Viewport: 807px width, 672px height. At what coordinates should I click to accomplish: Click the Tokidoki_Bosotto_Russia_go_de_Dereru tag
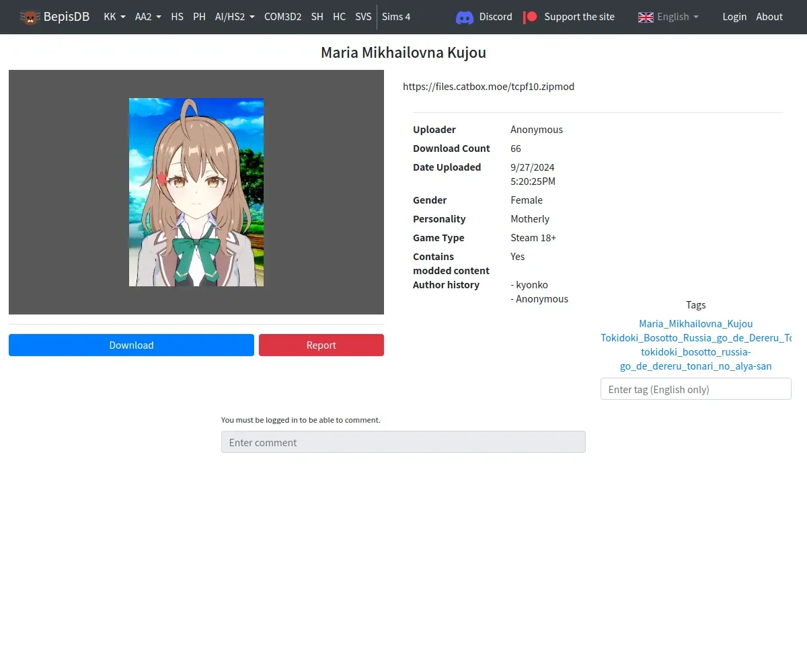coord(696,337)
